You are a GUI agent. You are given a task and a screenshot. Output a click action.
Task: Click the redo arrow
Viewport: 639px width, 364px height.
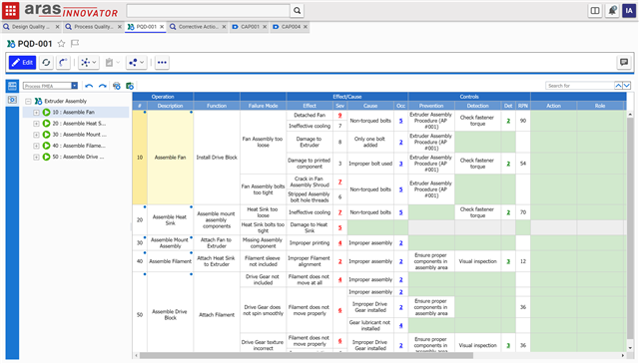pos(102,86)
